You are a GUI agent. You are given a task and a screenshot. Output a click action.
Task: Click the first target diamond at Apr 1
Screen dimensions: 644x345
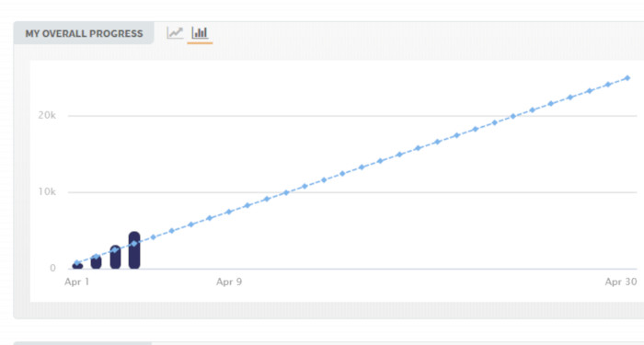coord(76,263)
